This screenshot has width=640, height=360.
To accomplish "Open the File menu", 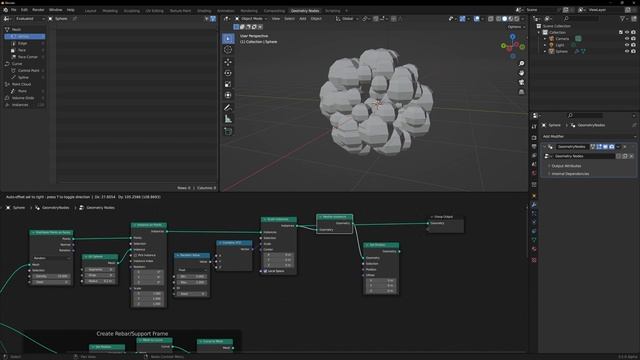I will pos(13,10).
